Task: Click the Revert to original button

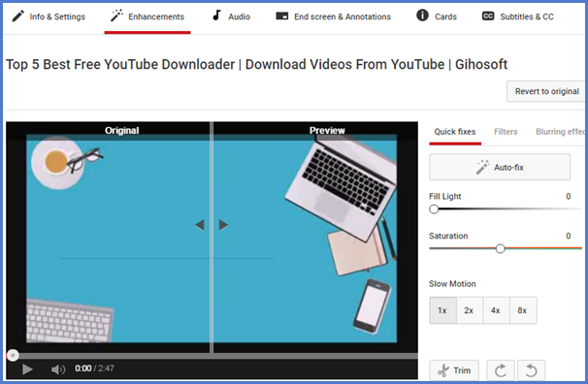Action: [546, 91]
